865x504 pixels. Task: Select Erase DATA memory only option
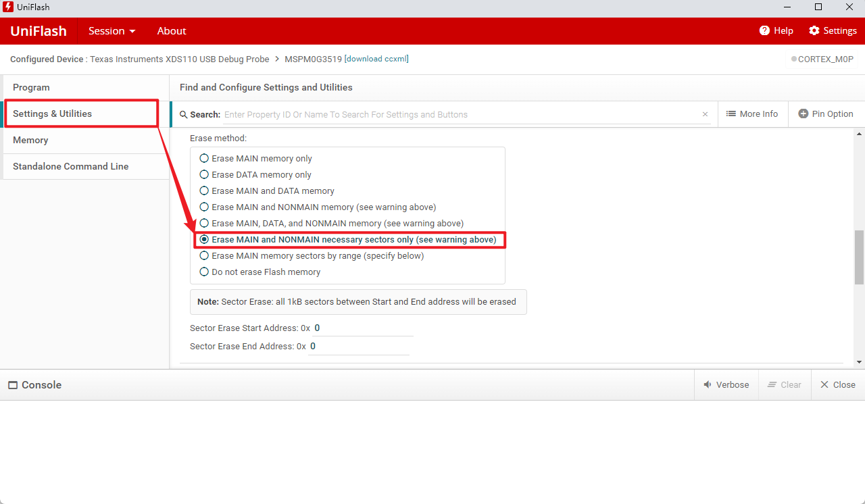tap(204, 174)
